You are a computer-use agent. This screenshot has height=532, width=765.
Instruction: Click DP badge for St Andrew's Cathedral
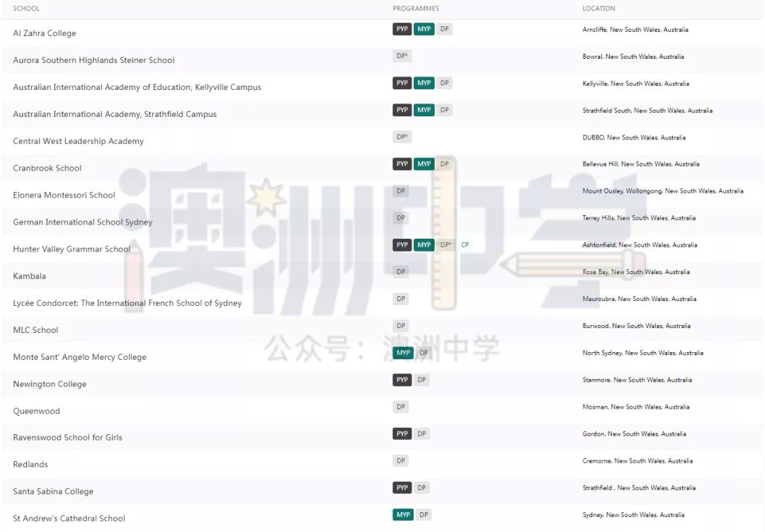[424, 515]
